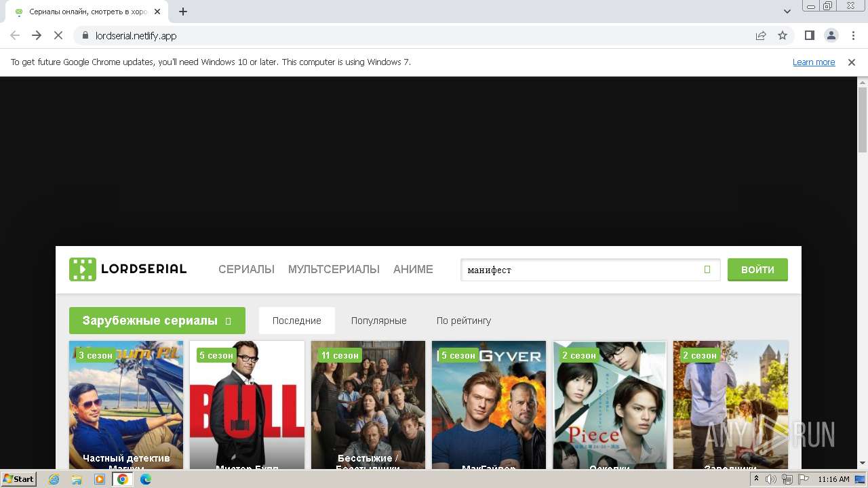This screenshot has width=868, height=488.
Task: Go forward to next page
Action: tap(37, 35)
